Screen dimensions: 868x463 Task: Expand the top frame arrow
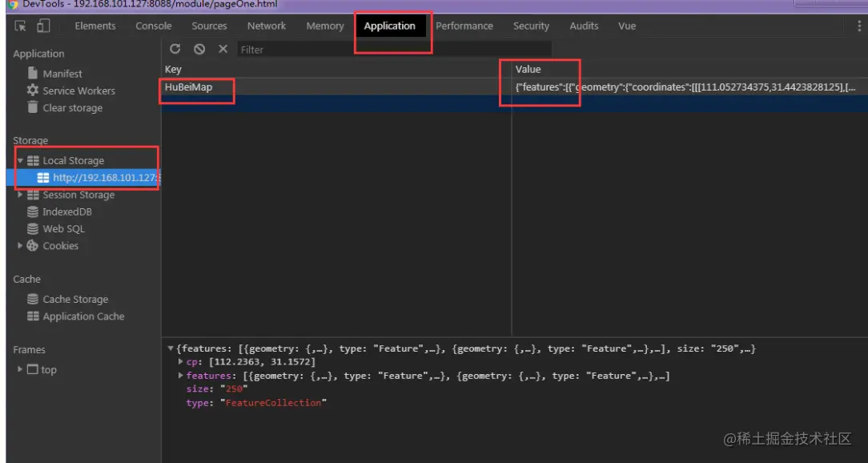[20, 368]
